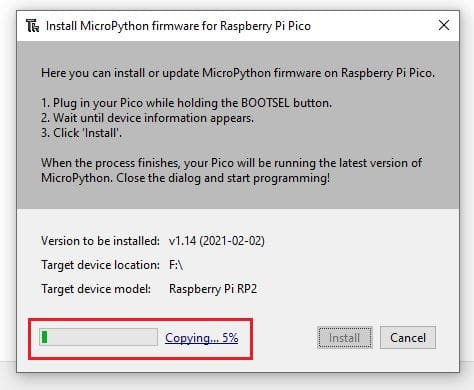Click the green filled portion of the progress bar

pyautogui.click(x=44, y=337)
